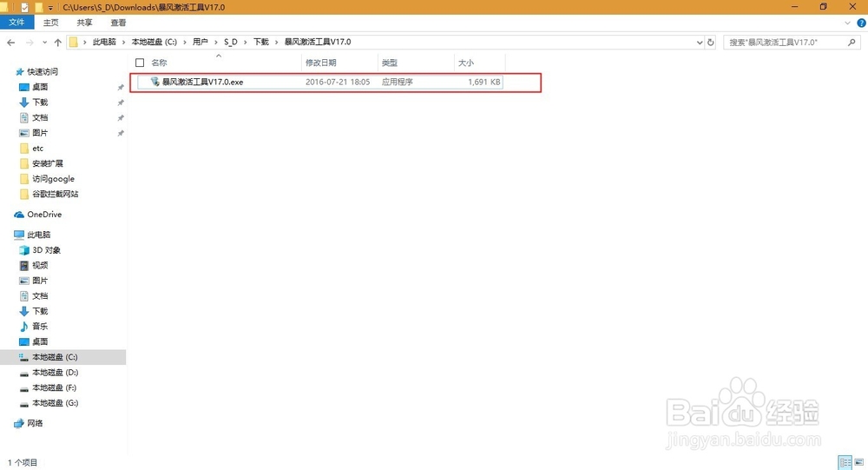Open the recent locations dropdown arrow
This screenshot has width=868, height=470.
pos(44,42)
